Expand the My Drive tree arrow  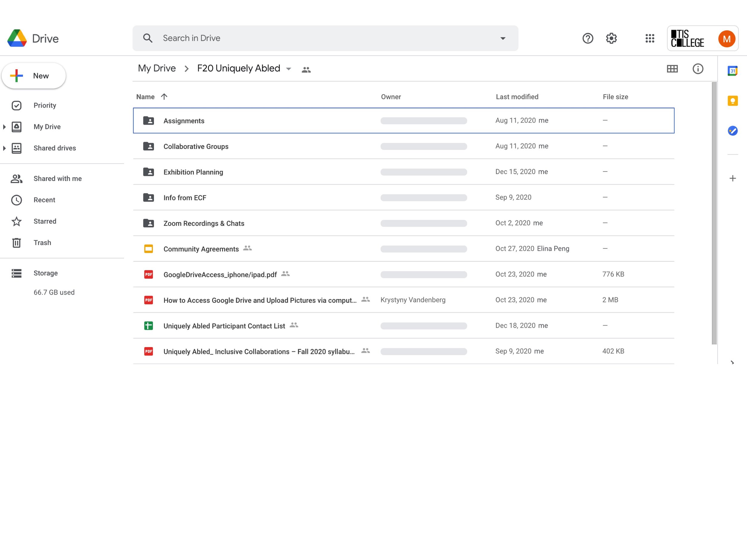4,127
